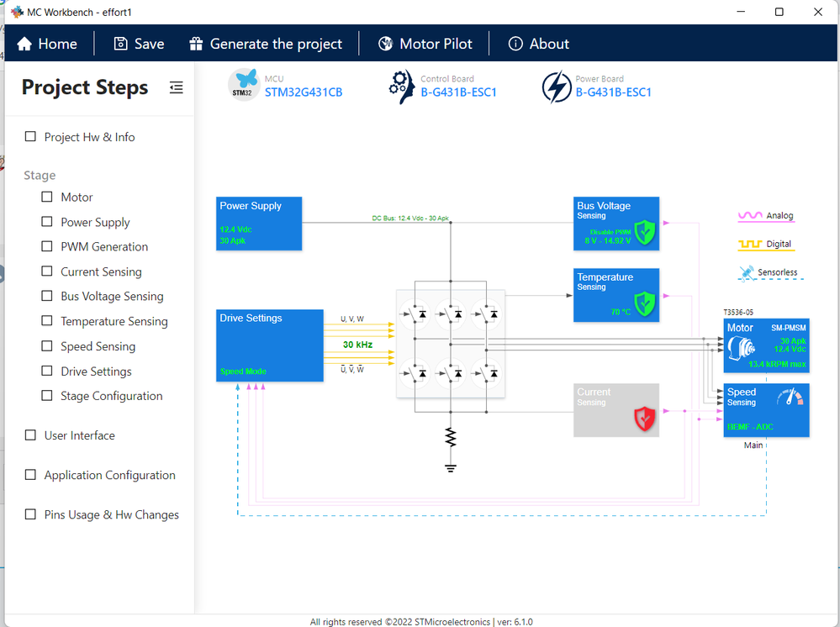Click the 30 kHz PWM frequency label

click(x=358, y=345)
